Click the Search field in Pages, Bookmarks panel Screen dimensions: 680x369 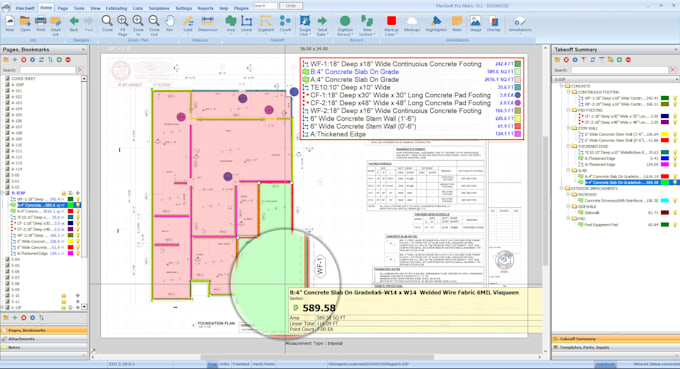pyautogui.click(x=47, y=70)
